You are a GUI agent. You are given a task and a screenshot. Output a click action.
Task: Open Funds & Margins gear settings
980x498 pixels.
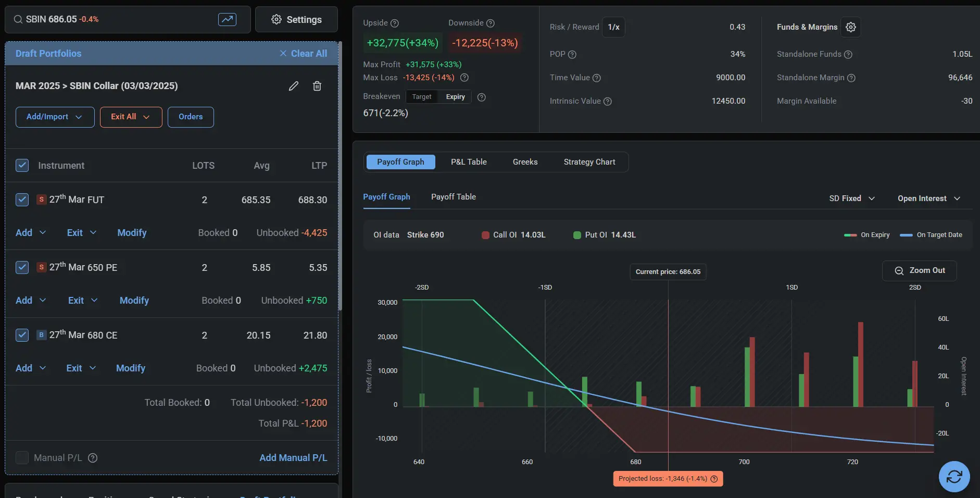851,27
